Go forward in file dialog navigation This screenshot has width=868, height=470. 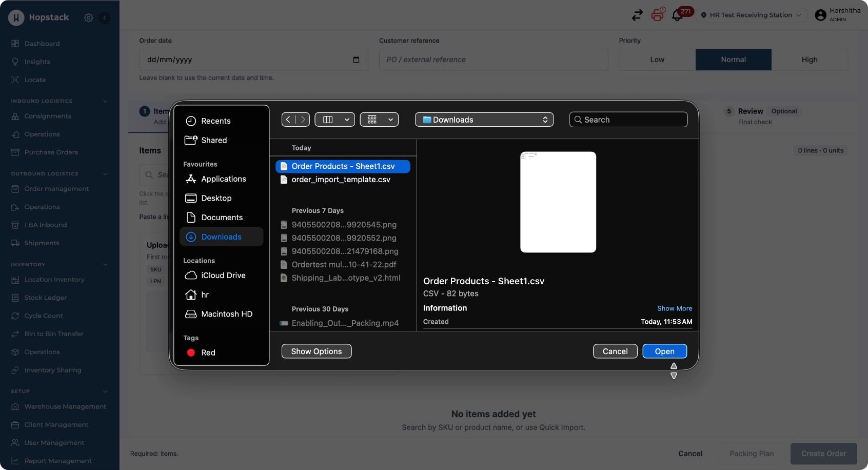[303, 120]
